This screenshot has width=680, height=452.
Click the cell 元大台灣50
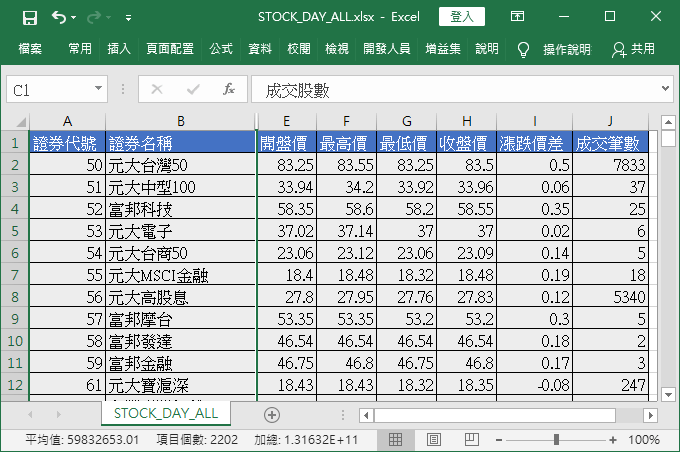pos(181,165)
